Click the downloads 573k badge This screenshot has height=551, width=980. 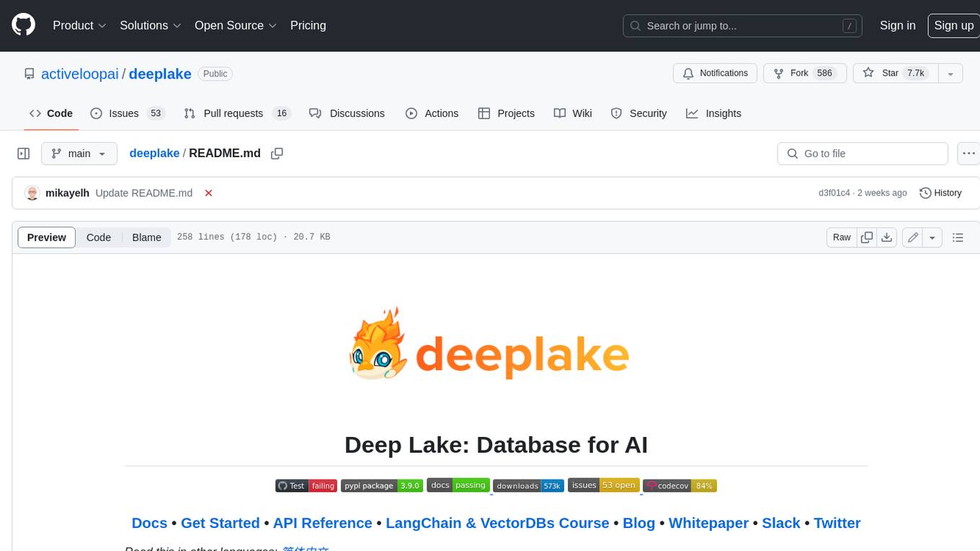(528, 485)
